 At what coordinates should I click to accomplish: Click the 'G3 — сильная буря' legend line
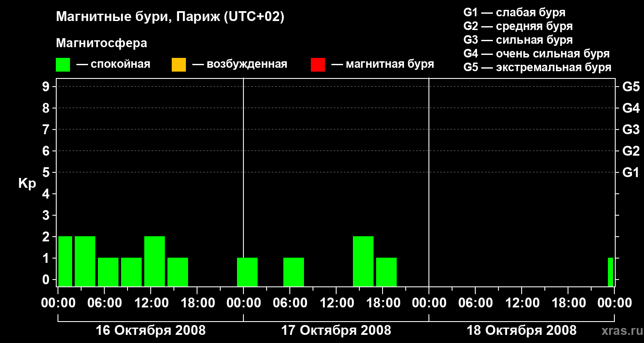[518, 40]
